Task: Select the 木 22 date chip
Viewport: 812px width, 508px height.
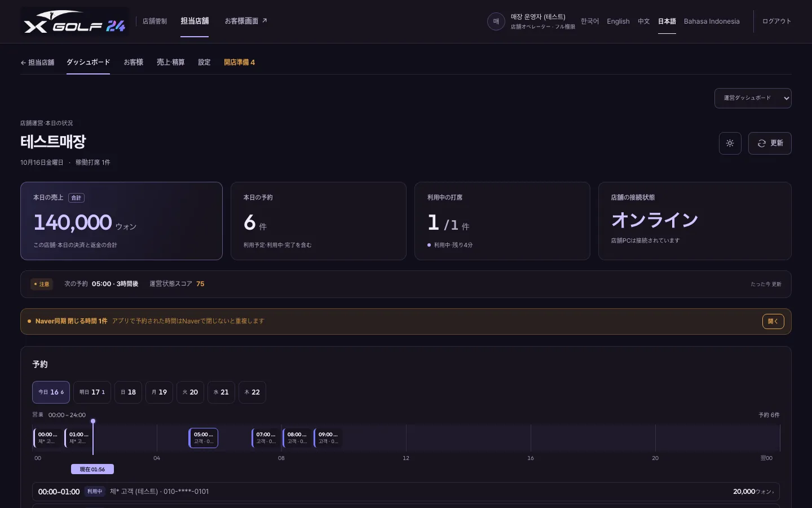Action: coord(252,392)
